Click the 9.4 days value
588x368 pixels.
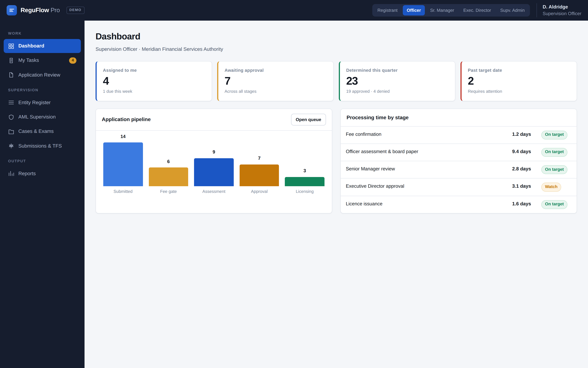[x=521, y=152]
